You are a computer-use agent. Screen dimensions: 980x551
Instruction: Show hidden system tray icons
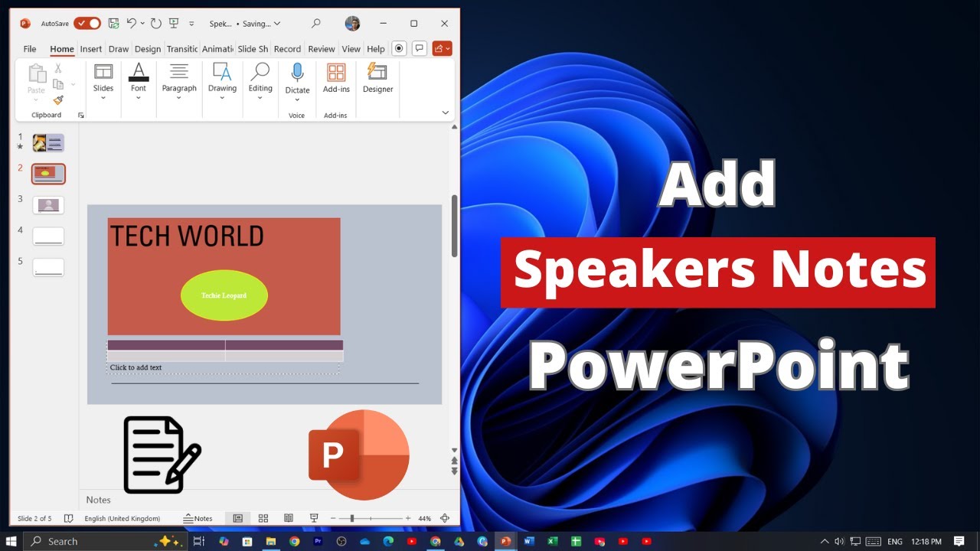pos(824,541)
